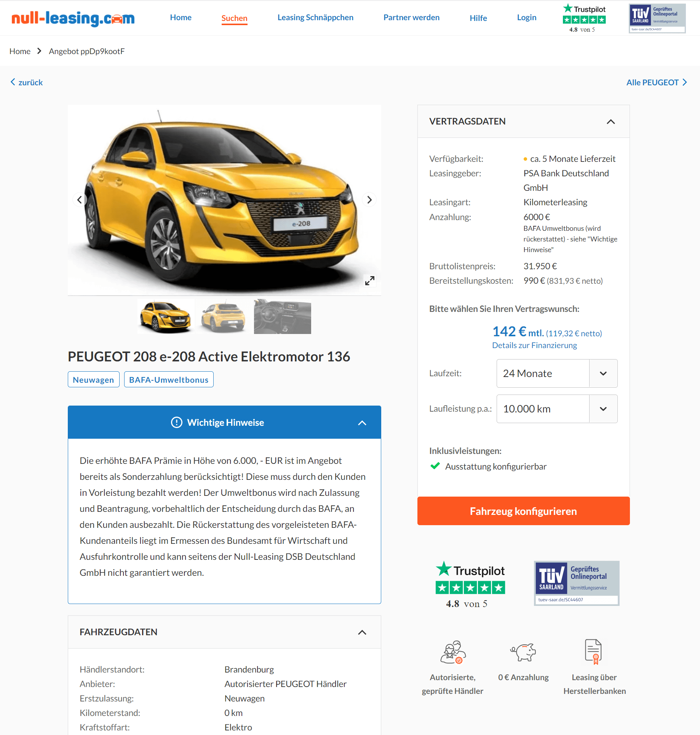Screen dimensions: 700x735
Task: Open Alle PEUGEOT listing link
Action: 657,82
